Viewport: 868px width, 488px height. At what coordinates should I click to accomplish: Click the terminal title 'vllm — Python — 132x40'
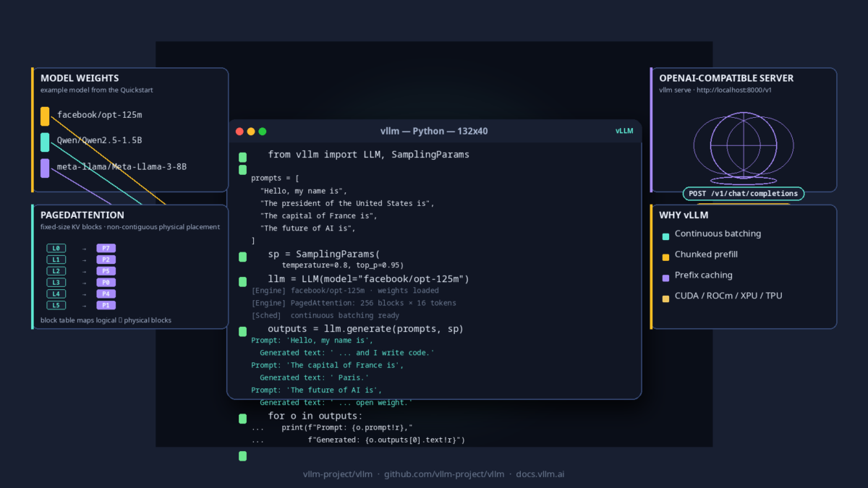point(434,131)
